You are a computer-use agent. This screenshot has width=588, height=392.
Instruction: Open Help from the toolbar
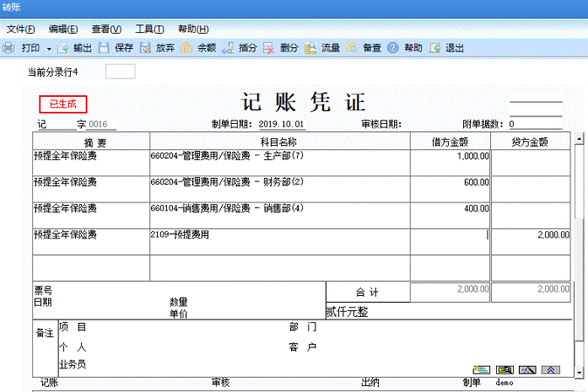pos(405,48)
